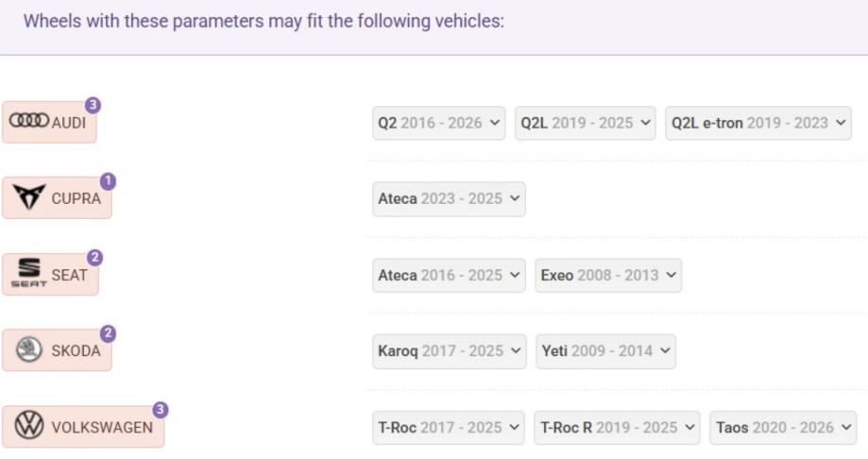The image size is (868, 459).
Task: Select the VOLKSWAGEN brand button label
Action: (x=101, y=427)
